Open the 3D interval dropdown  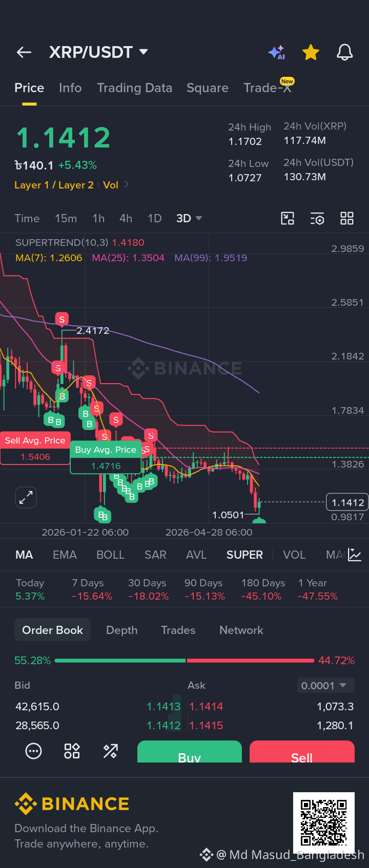click(189, 219)
